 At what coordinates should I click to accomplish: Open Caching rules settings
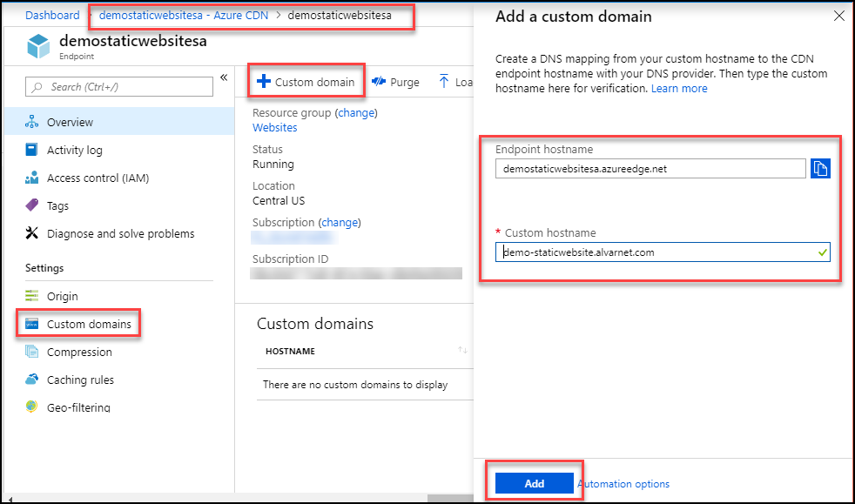[80, 380]
